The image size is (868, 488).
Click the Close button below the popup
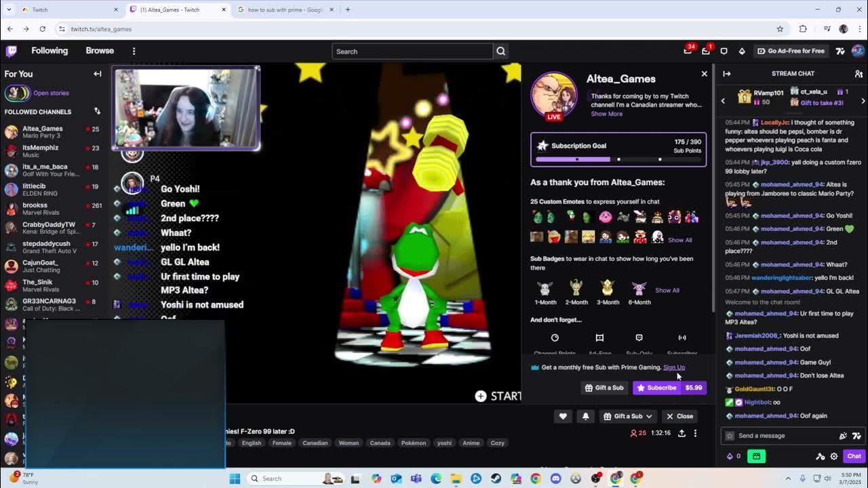click(x=679, y=416)
